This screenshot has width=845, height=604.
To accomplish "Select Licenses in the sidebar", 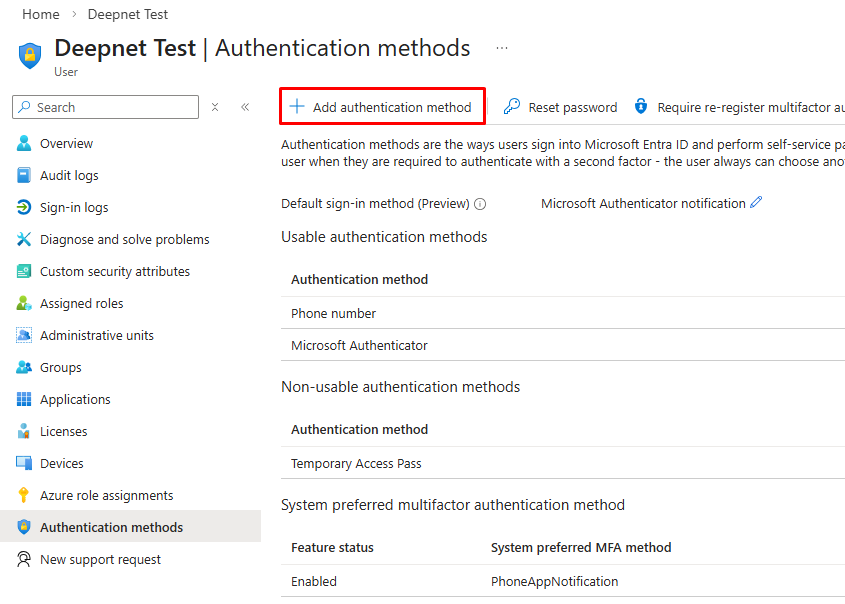I will (63, 432).
